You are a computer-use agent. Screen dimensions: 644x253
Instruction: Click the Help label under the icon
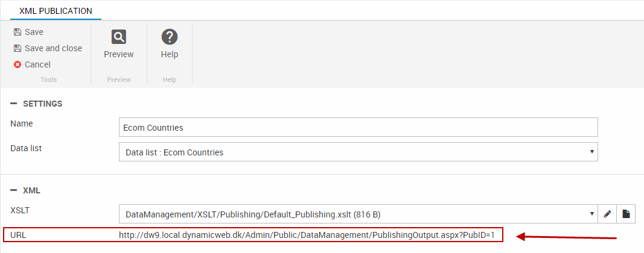pos(170,54)
